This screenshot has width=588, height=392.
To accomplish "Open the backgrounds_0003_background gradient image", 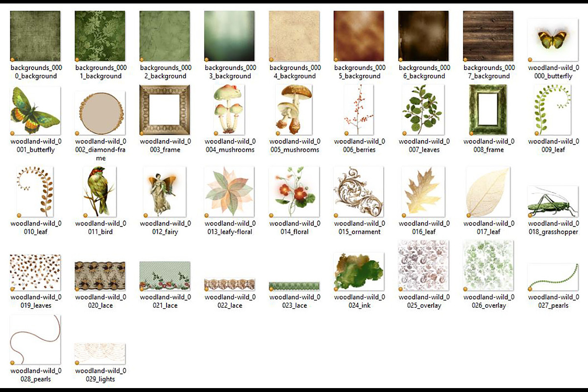I will coord(229,35).
